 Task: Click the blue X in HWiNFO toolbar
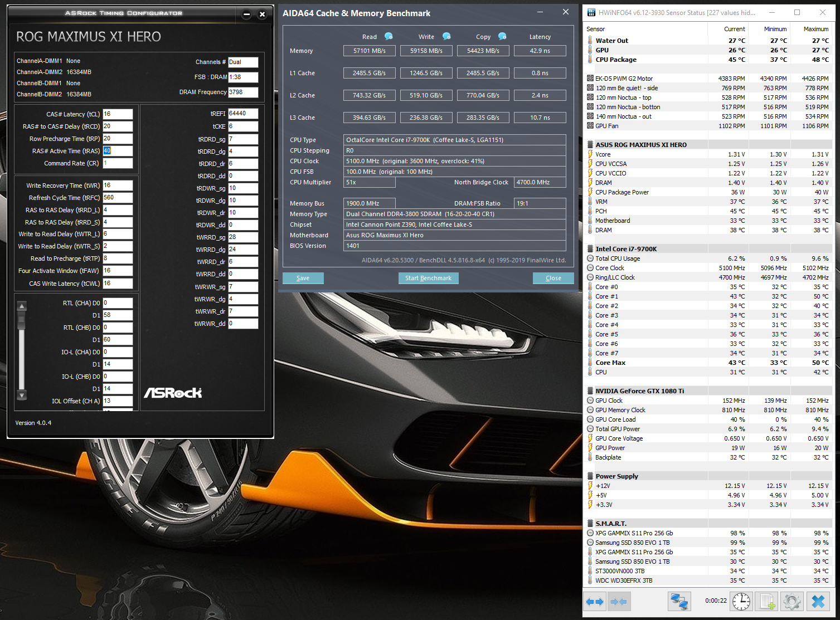tap(818, 602)
